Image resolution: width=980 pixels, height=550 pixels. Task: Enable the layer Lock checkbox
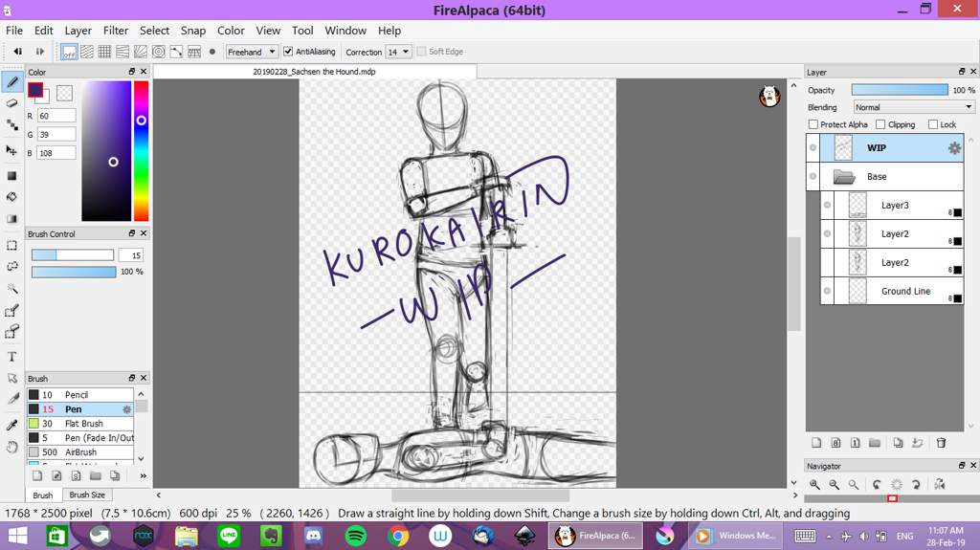pyautogui.click(x=933, y=124)
